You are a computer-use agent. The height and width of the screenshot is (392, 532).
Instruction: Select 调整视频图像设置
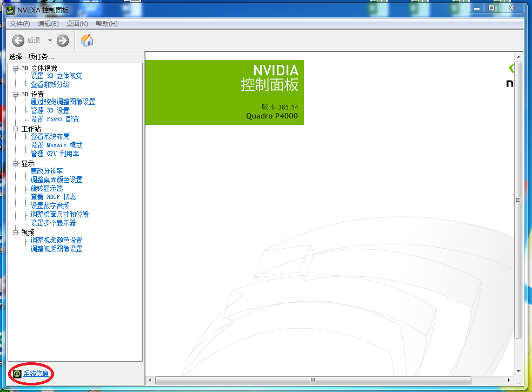coord(56,249)
